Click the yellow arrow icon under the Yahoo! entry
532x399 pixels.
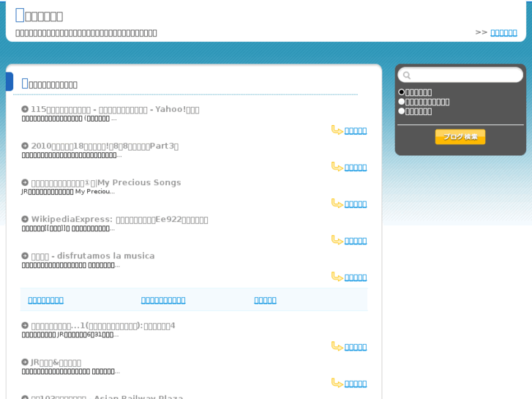point(337,130)
